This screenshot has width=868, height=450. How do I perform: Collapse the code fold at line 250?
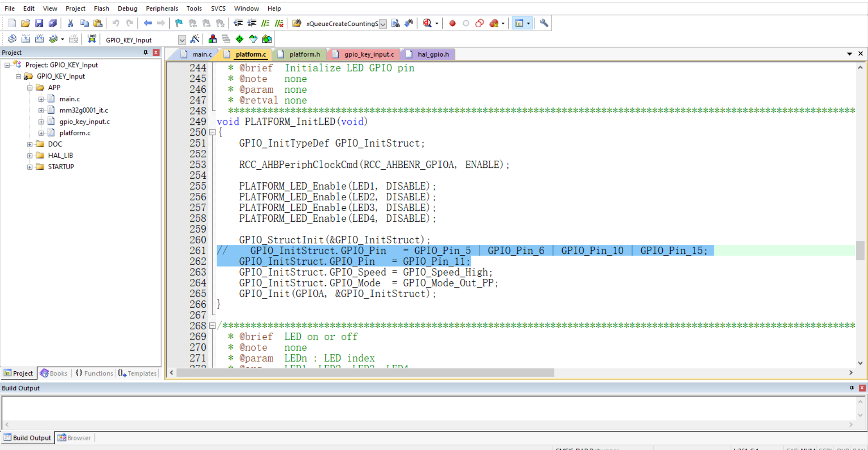(x=212, y=132)
